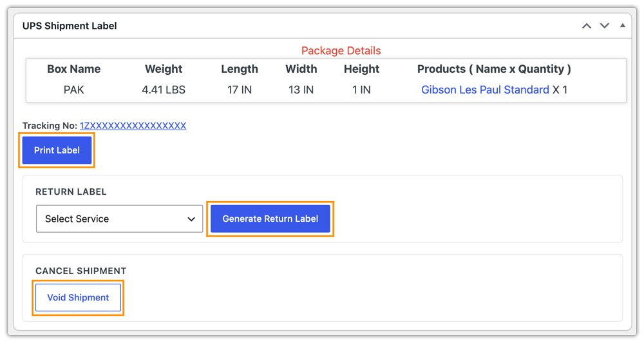The height and width of the screenshot is (343, 644).
Task: Click the Package Details heading
Action: point(341,50)
